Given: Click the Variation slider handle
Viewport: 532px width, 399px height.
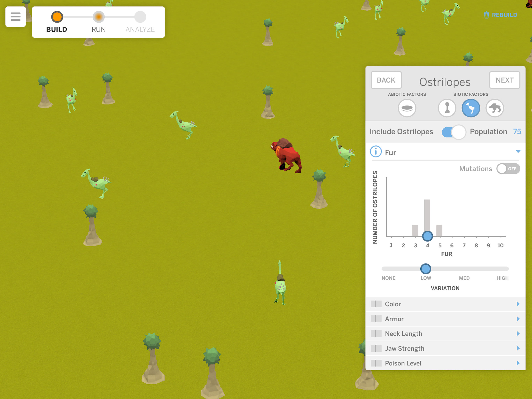Looking at the screenshot, I should click(x=425, y=269).
